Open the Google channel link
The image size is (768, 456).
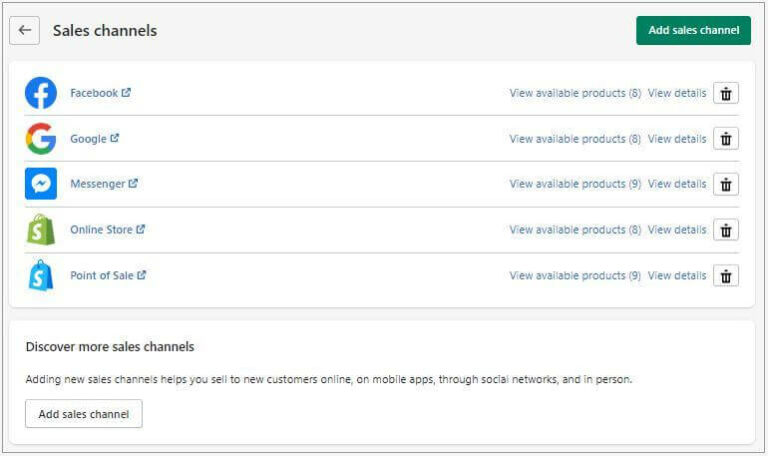95,139
